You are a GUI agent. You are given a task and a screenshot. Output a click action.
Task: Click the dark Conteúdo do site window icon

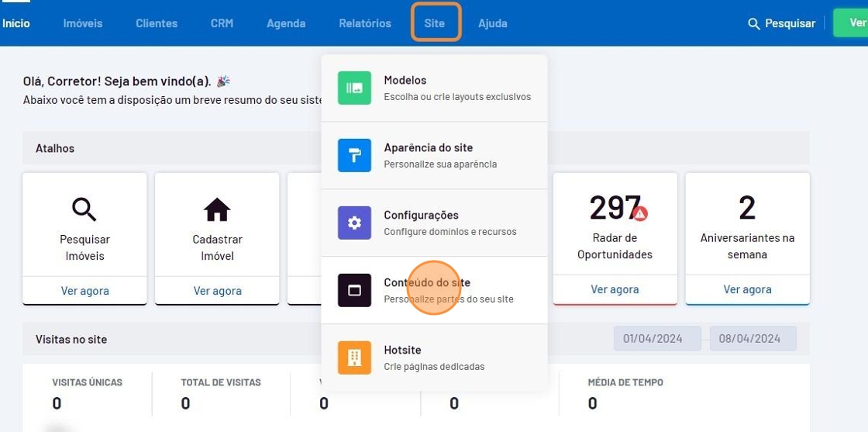coord(354,290)
